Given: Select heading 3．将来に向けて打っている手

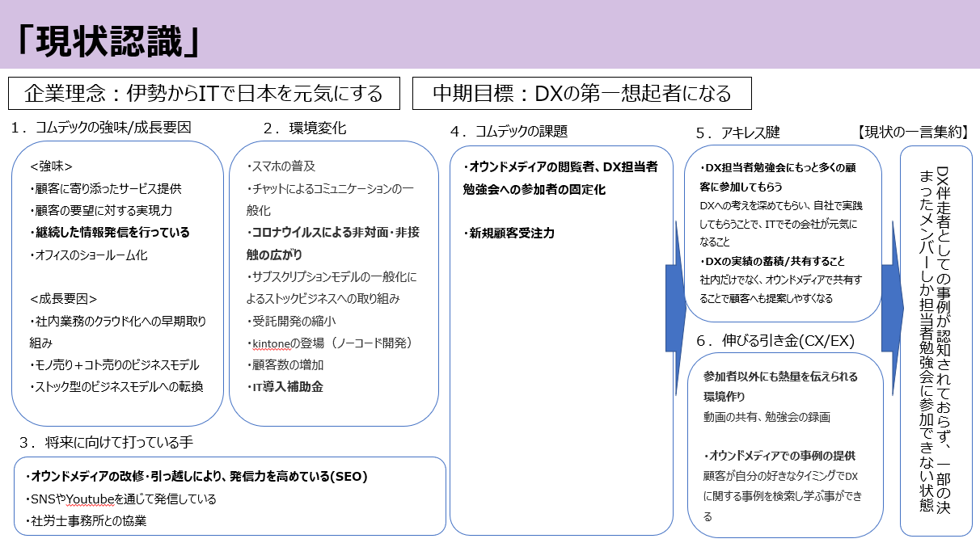Looking at the screenshot, I should tap(106, 442).
